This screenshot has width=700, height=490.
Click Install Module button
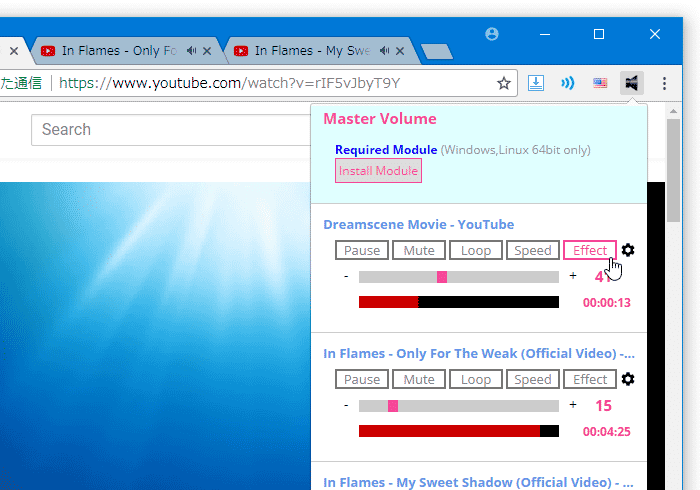click(378, 171)
